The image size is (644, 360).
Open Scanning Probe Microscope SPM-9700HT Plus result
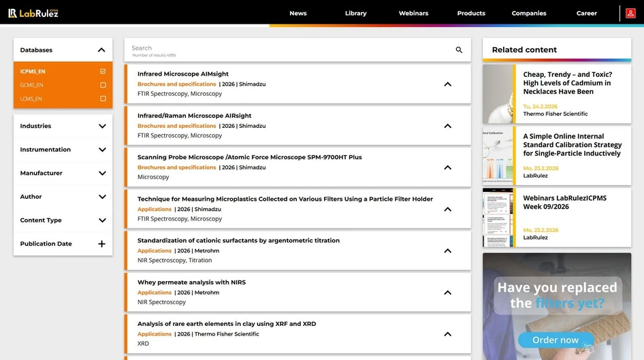(249, 157)
